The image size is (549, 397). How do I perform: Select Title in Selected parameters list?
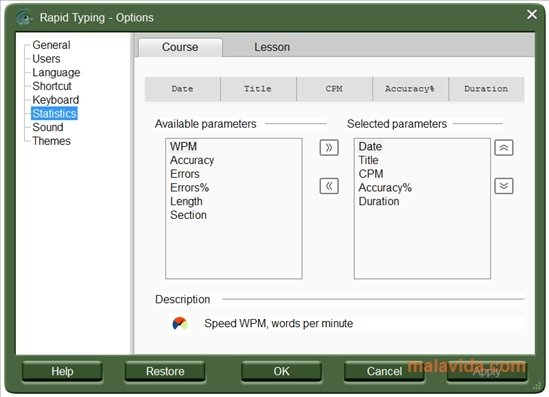(368, 160)
